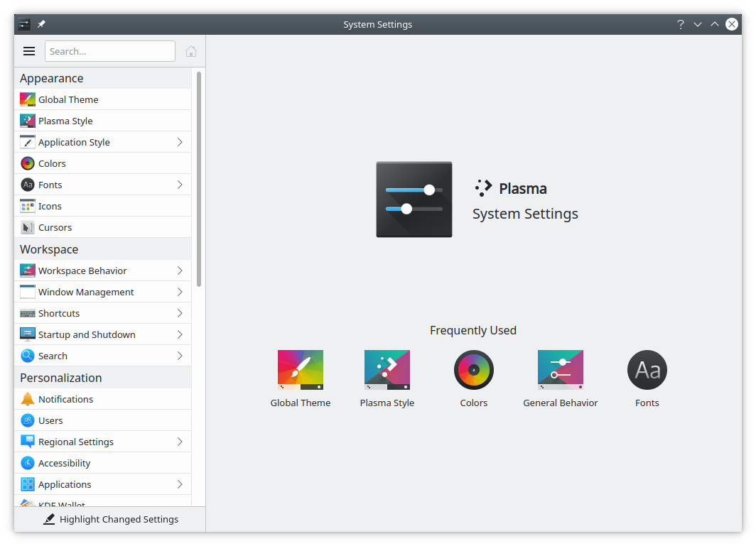Click the Fonts 'Aa' icon in sidebar
Screen dimensions: 756x546
coord(28,185)
